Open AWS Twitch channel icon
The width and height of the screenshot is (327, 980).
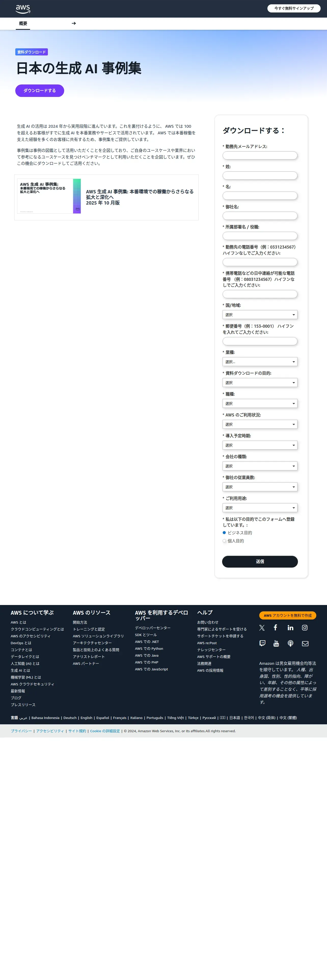pyautogui.click(x=262, y=643)
